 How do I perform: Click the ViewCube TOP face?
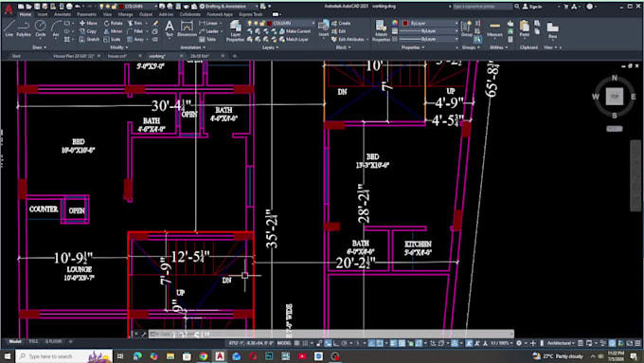click(x=615, y=97)
